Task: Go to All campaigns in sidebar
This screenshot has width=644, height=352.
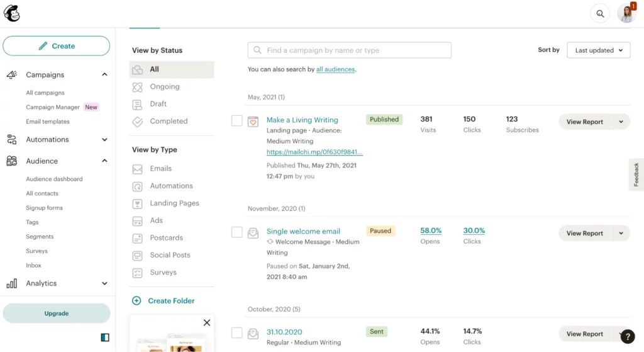Action: coord(45,93)
